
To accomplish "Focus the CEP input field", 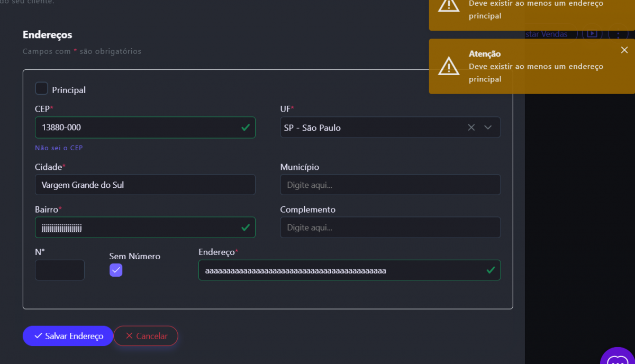I will [138, 128].
